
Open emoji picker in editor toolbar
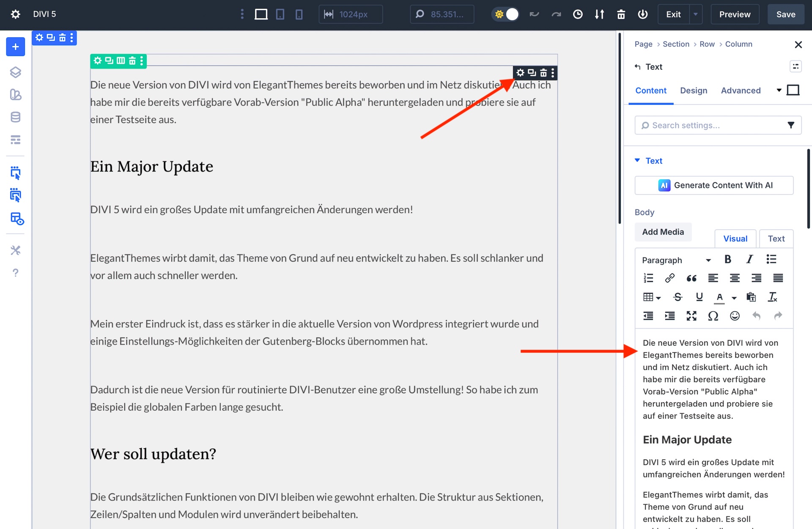click(x=735, y=316)
